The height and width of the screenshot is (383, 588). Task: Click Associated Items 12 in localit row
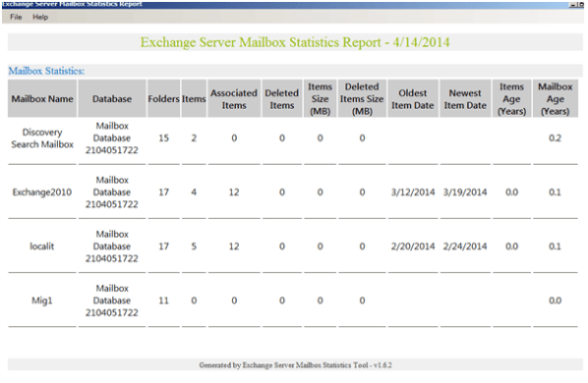(234, 246)
